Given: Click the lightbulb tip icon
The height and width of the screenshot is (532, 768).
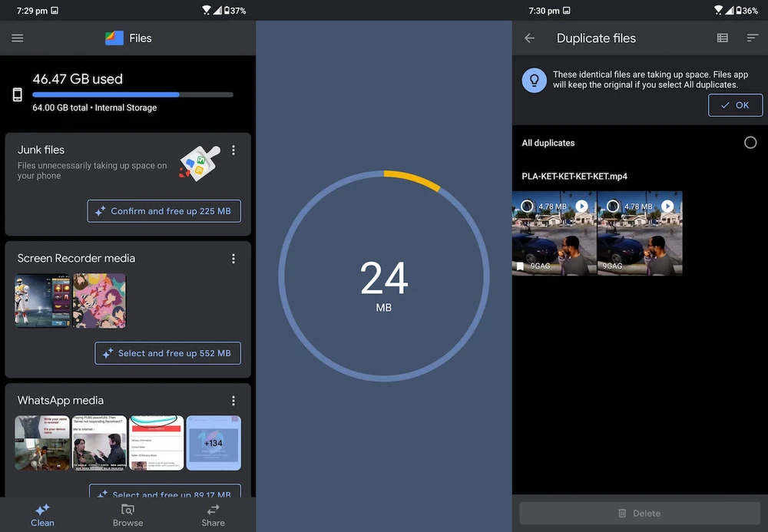Looking at the screenshot, I should (535, 80).
